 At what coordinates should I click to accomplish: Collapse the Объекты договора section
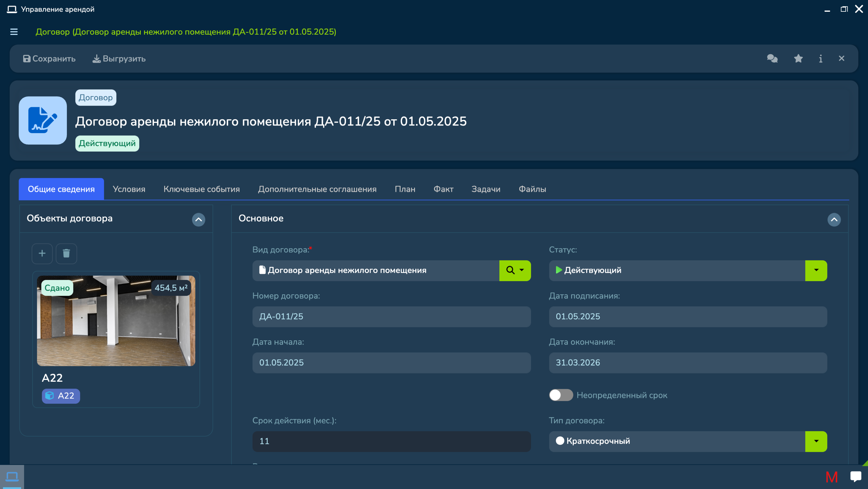[x=199, y=220]
